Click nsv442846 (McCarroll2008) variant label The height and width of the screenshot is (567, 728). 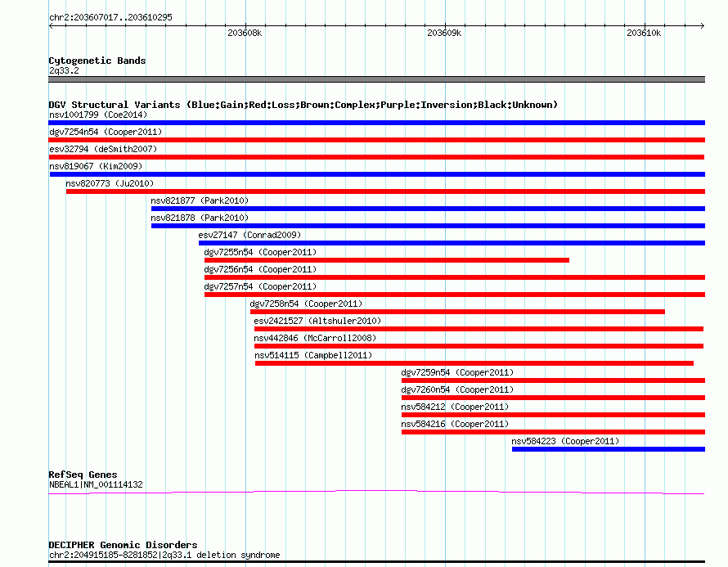tap(315, 338)
